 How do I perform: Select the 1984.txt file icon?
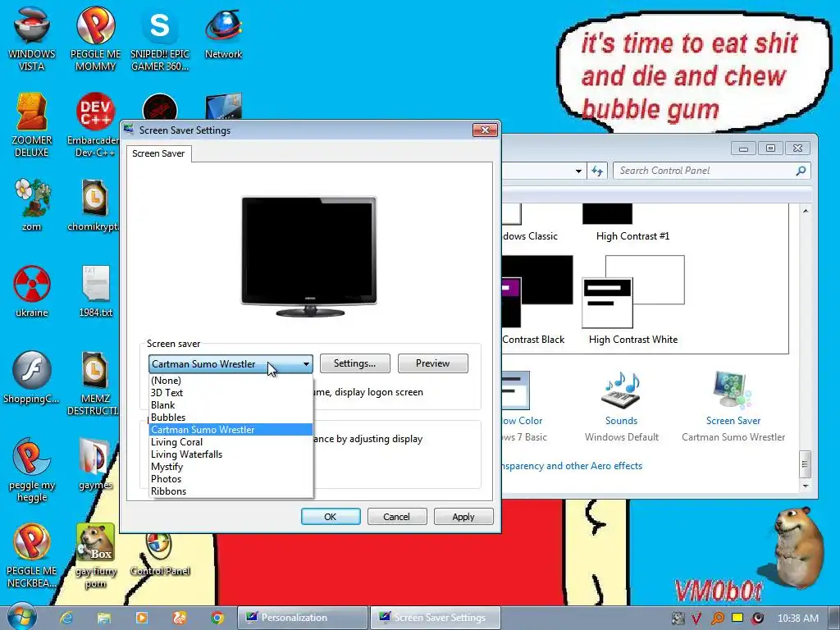pyautogui.click(x=95, y=291)
